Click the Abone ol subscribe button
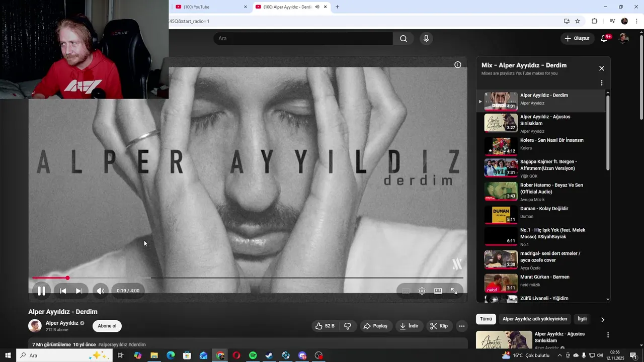 tap(107, 326)
